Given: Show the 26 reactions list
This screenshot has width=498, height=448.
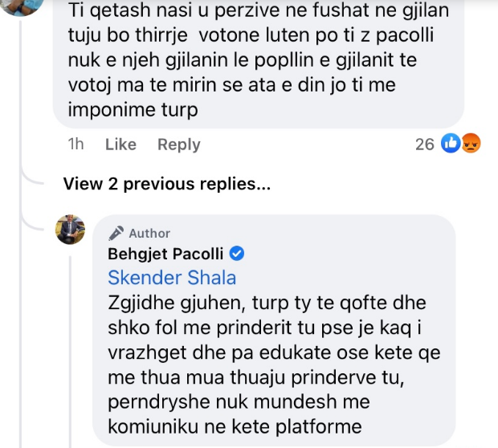Looking at the screenshot, I should pyautogui.click(x=424, y=145).
